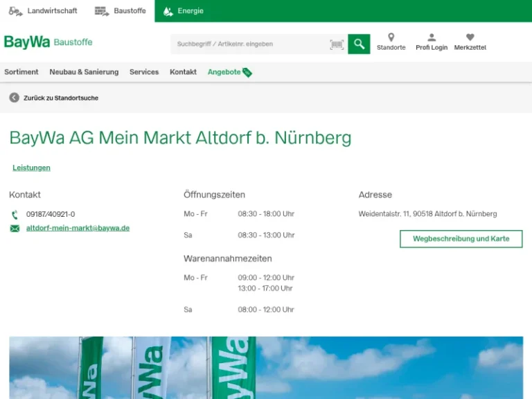Click the flame-drop Energie icon
Screen dimensions: 532x399
pyautogui.click(x=168, y=11)
